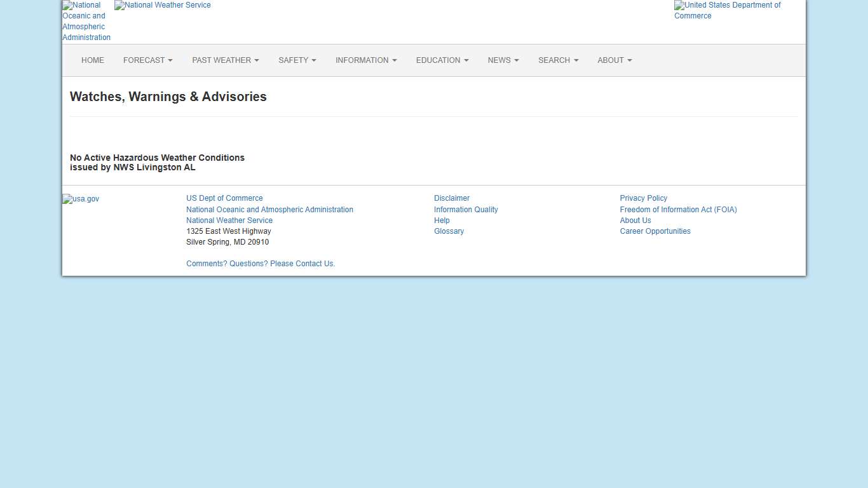Expand the NEWS menu
868x488 pixels.
pos(503,60)
